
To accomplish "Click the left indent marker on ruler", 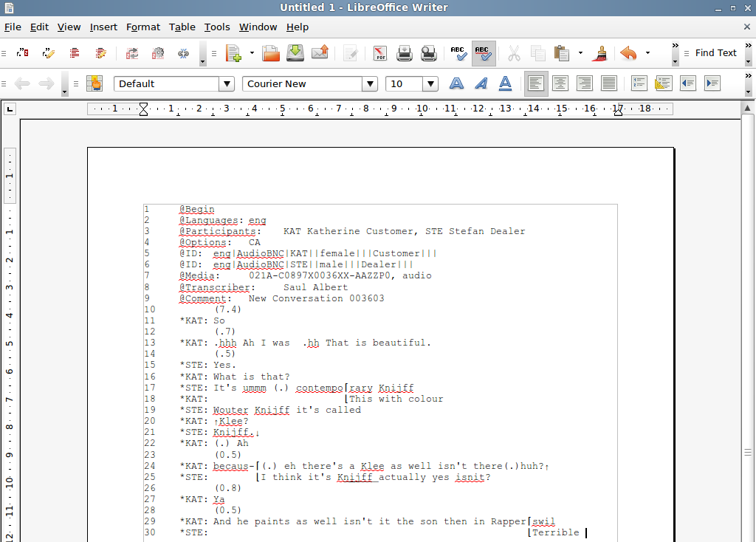I will click(x=143, y=109).
